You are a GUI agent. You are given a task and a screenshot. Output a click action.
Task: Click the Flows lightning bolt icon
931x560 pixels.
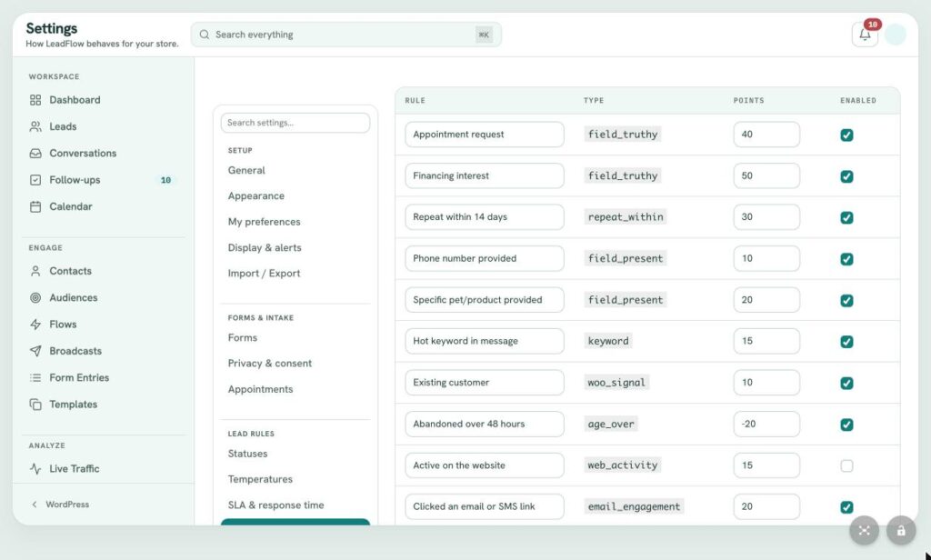[x=35, y=325]
